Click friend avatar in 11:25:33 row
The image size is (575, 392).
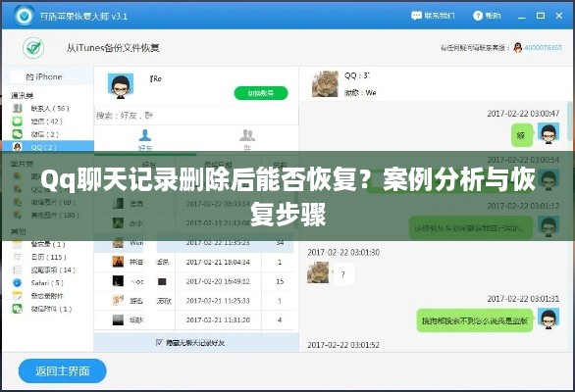click(x=118, y=301)
